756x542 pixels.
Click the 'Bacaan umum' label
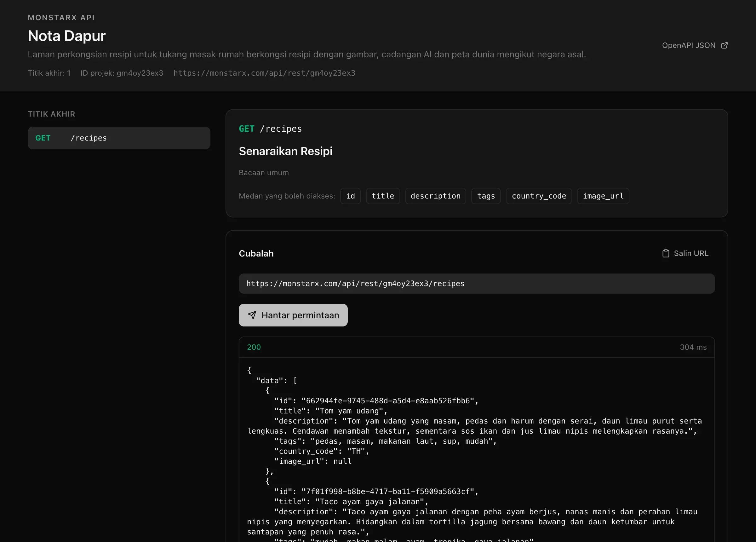click(x=264, y=173)
